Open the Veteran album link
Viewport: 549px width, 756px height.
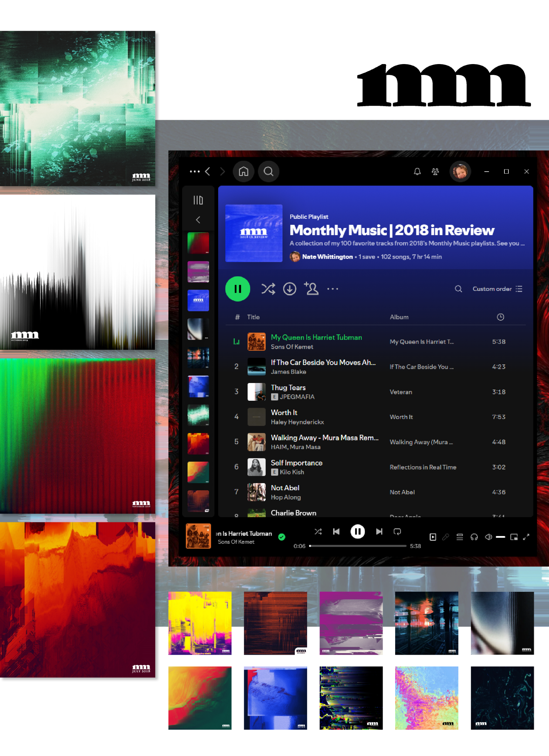click(x=401, y=392)
